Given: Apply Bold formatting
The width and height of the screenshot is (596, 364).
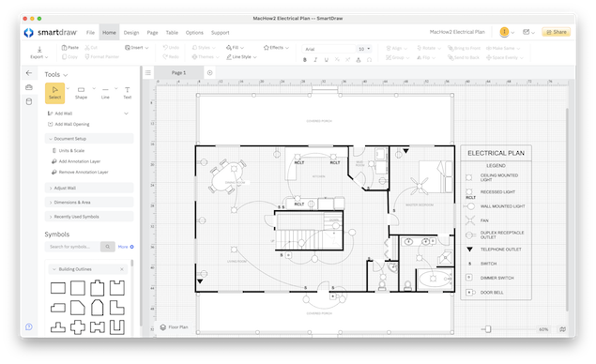Looking at the screenshot, I should click(x=305, y=60).
